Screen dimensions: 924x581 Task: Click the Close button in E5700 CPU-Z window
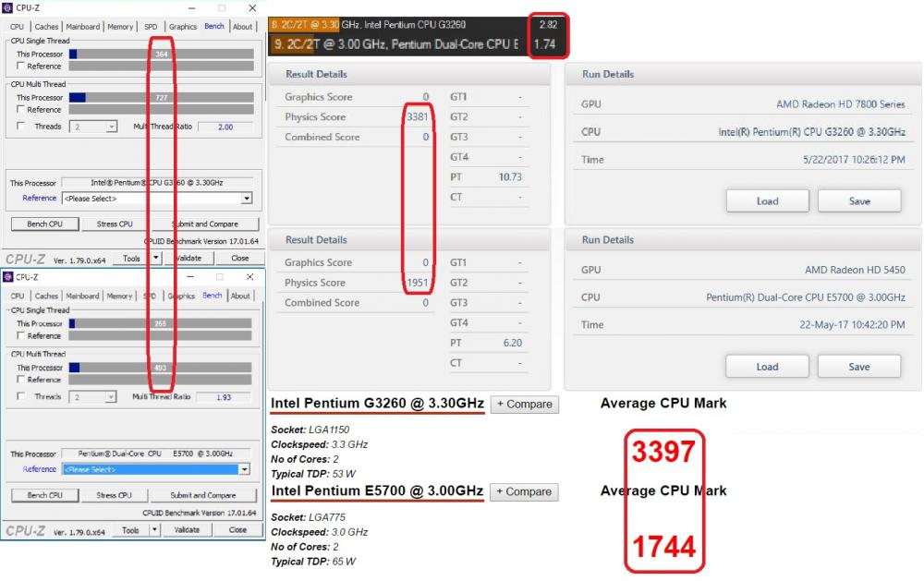click(238, 530)
